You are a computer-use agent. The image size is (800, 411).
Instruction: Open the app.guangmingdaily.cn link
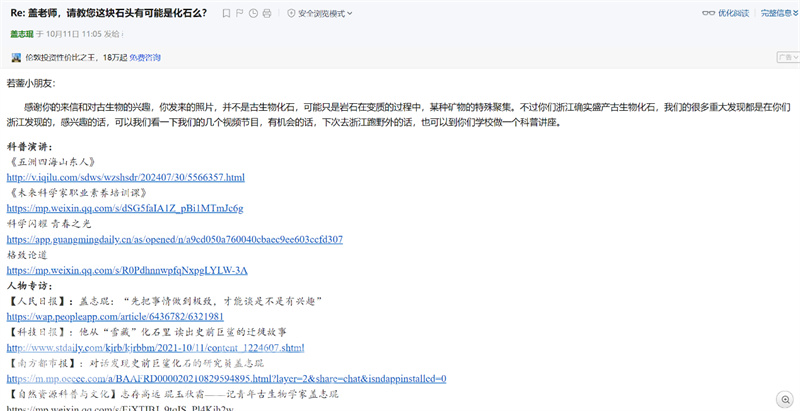click(174, 239)
